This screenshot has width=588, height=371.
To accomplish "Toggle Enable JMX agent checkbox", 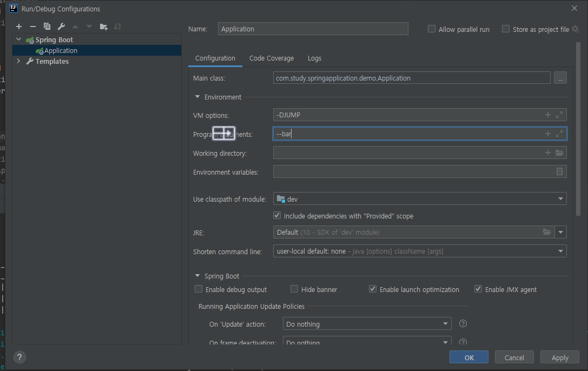I will point(478,289).
